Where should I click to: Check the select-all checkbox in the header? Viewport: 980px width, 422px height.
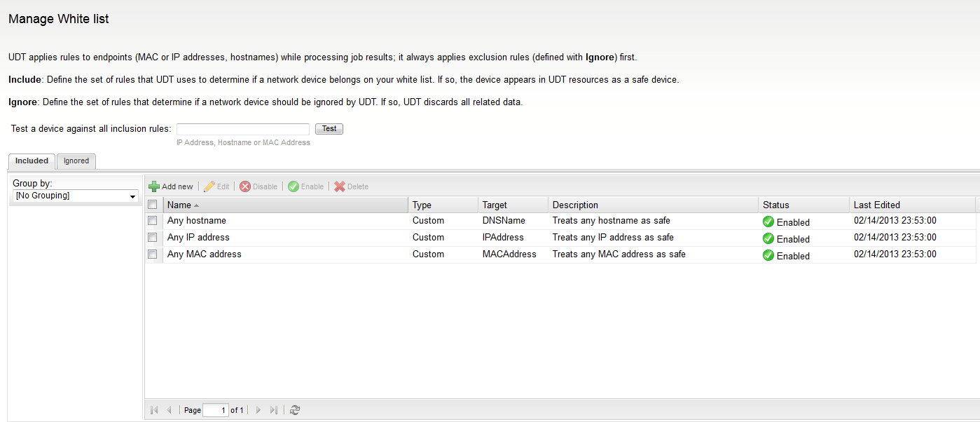pos(153,204)
